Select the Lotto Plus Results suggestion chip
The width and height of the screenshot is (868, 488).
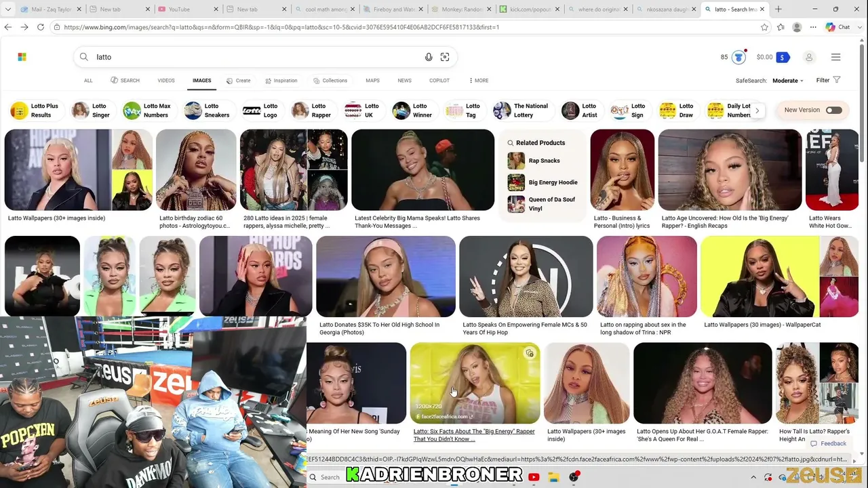(x=35, y=110)
